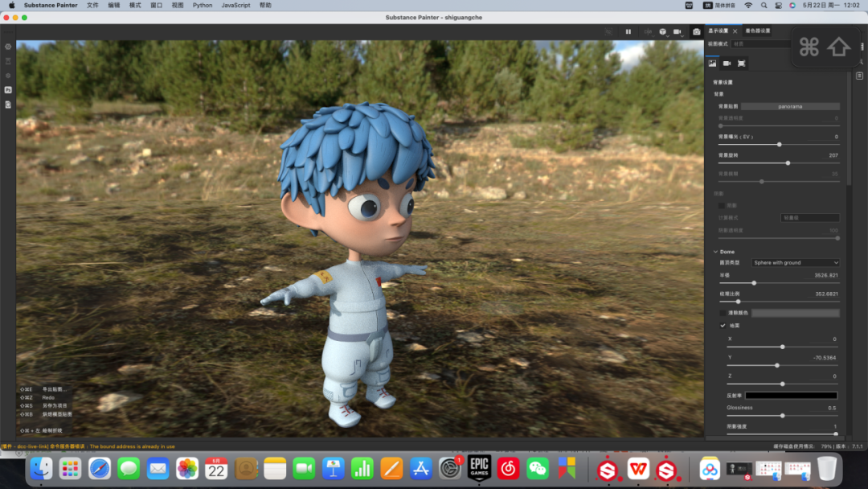Enable the 清除颜色 clear color checkbox
868x489 pixels.
[723, 313]
